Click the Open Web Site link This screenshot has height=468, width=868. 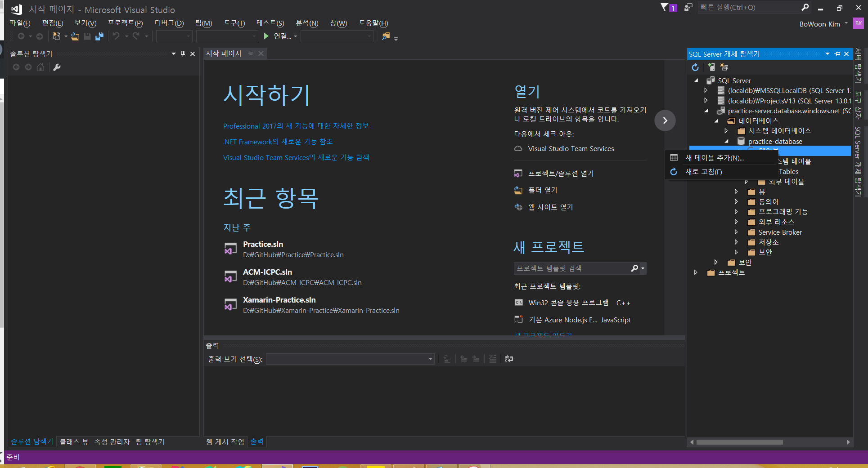(550, 207)
